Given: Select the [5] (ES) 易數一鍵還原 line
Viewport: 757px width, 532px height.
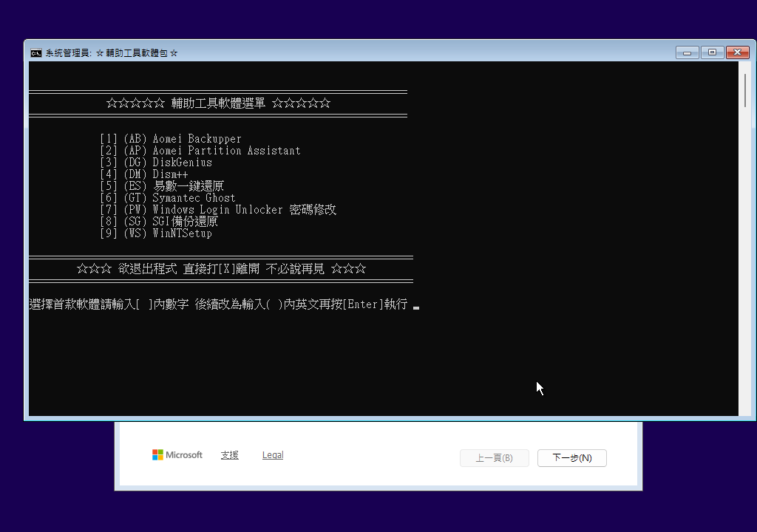Looking at the screenshot, I should (162, 186).
